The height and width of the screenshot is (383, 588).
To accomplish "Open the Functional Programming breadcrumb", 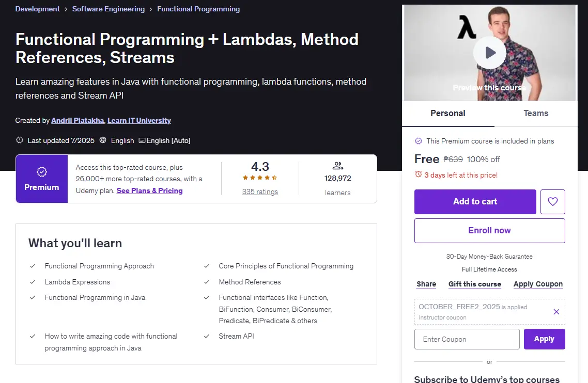I will coord(198,9).
